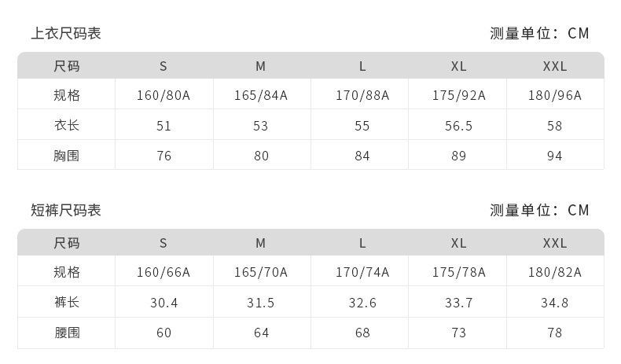Click the 腰围 row label
The image size is (621, 364).
coord(67,333)
